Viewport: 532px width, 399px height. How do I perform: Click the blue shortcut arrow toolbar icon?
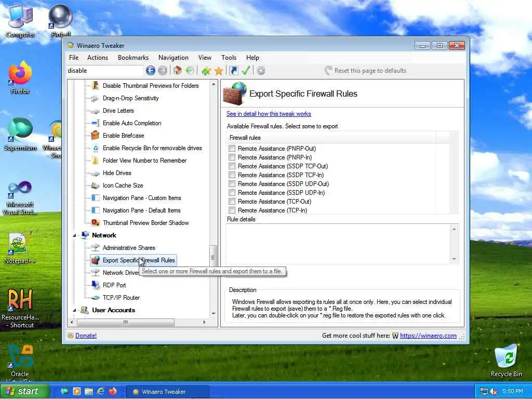coord(233,71)
